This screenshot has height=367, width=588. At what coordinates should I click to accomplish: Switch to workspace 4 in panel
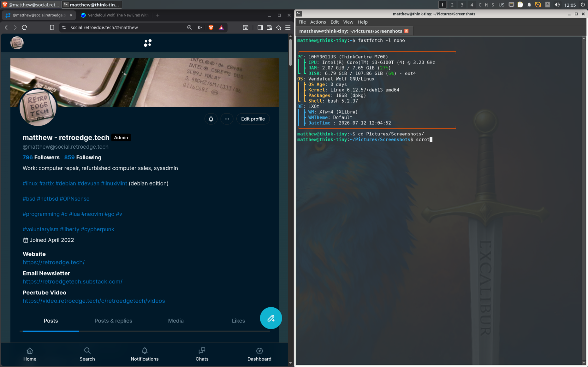click(472, 5)
